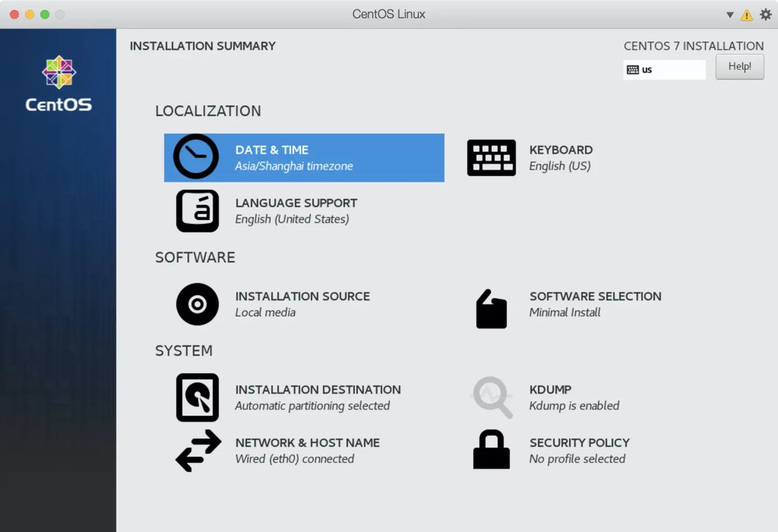Select the INSTALLATION DESTINATION label
Image resolution: width=778 pixels, height=532 pixels.
tap(318, 390)
